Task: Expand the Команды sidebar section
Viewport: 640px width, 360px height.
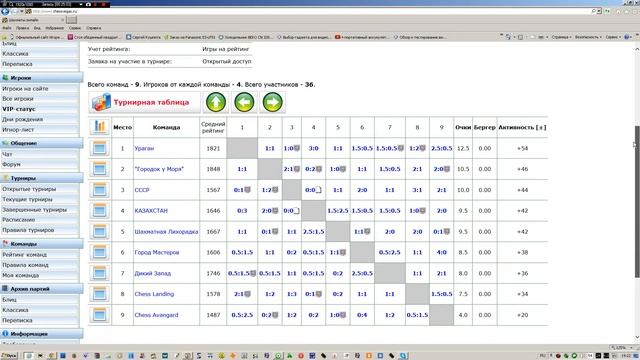Action: click(41, 244)
